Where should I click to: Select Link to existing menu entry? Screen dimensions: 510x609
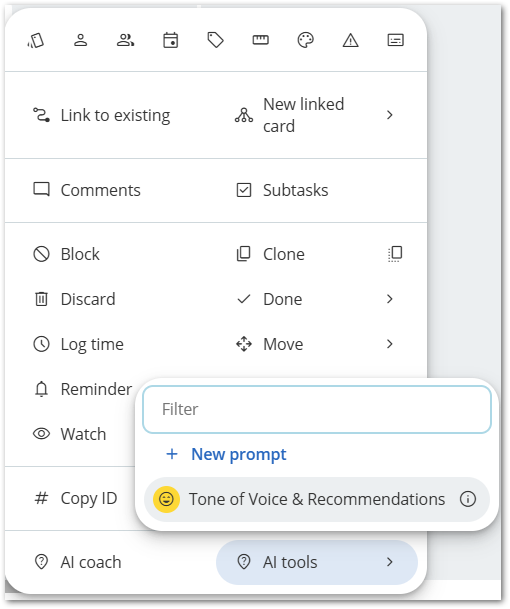(101, 115)
